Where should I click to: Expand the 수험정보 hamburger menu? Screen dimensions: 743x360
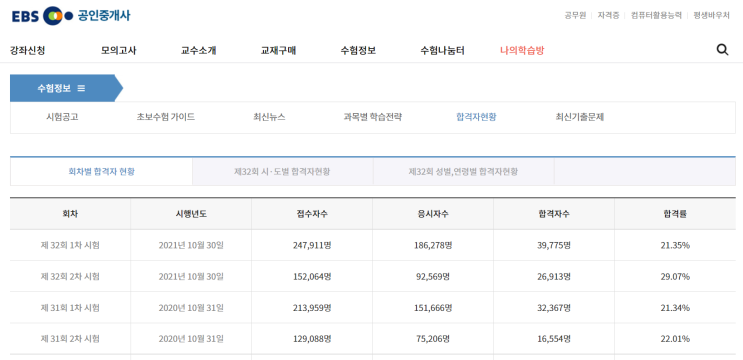tap(81, 88)
